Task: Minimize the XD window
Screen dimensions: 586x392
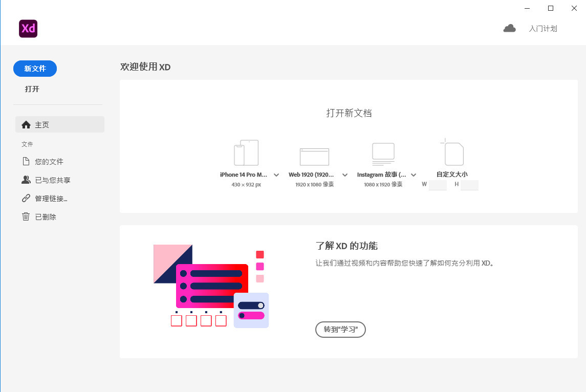Action: [527, 8]
